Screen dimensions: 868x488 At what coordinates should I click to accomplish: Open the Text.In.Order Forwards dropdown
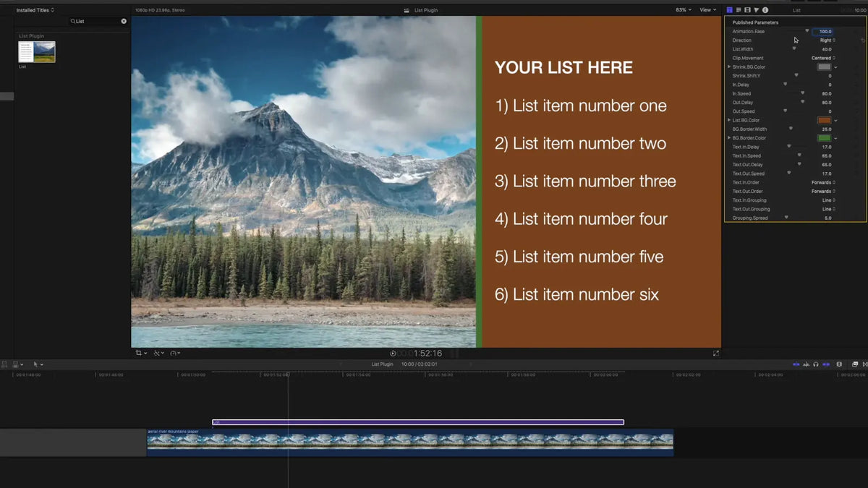point(823,182)
